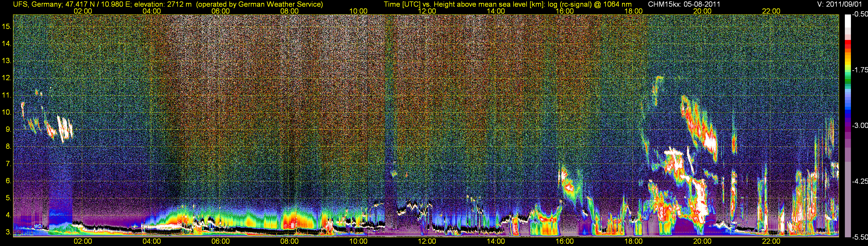The height and width of the screenshot is (246, 868).
Task: Click the '8.' km height axis label
Action: point(8,147)
